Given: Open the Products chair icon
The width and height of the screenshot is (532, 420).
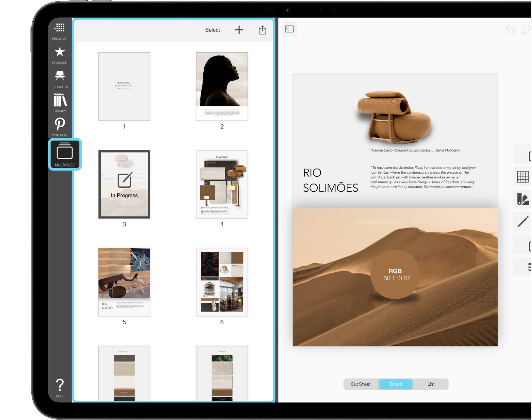Looking at the screenshot, I should pyautogui.click(x=59, y=76).
